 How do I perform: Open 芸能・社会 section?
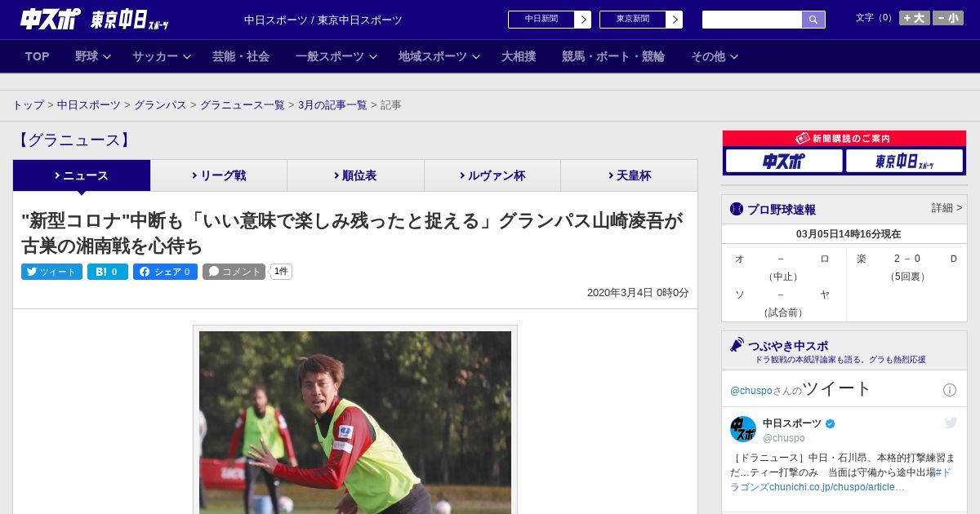[x=241, y=56]
